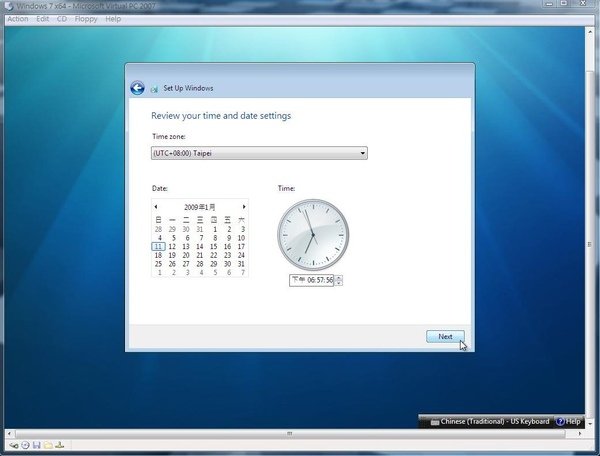Select date 22 in the calendar
The image size is (600, 456).
(214, 255)
